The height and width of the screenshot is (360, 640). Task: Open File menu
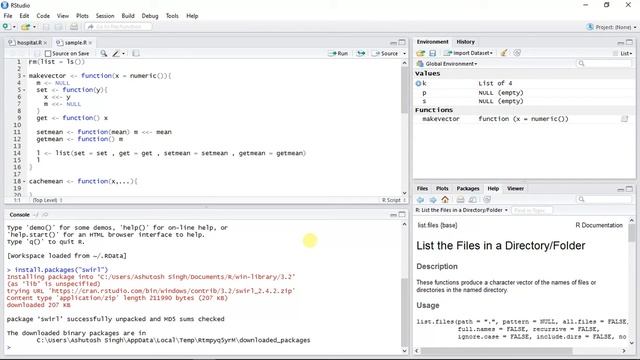(8, 16)
